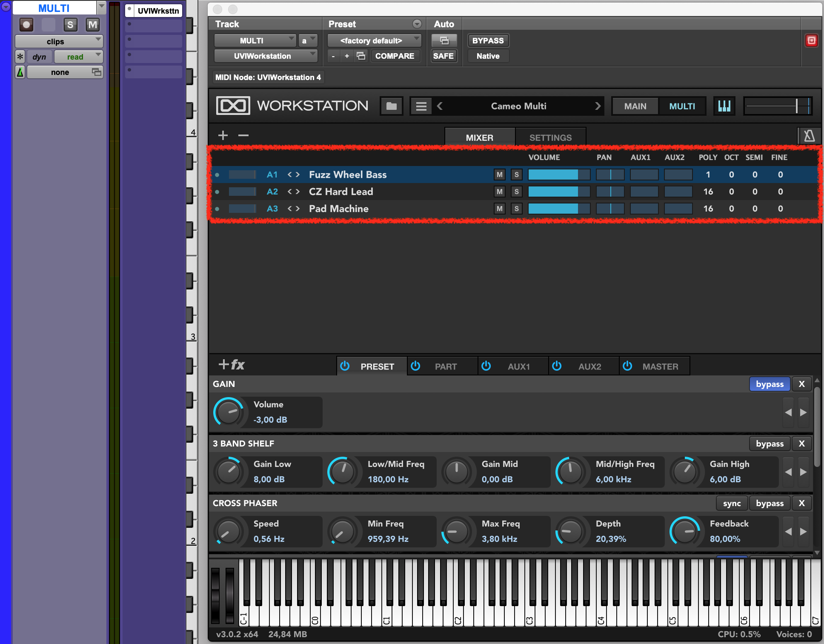Bypass the 3 Band Shelf effect
The width and height of the screenshot is (824, 644).
769,444
